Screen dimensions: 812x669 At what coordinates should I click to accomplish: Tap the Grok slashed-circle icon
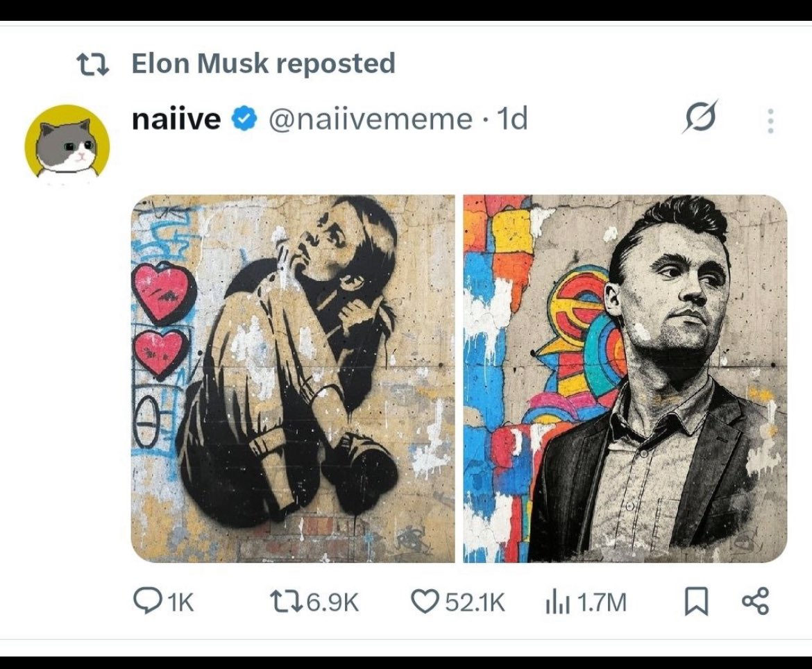[700, 117]
